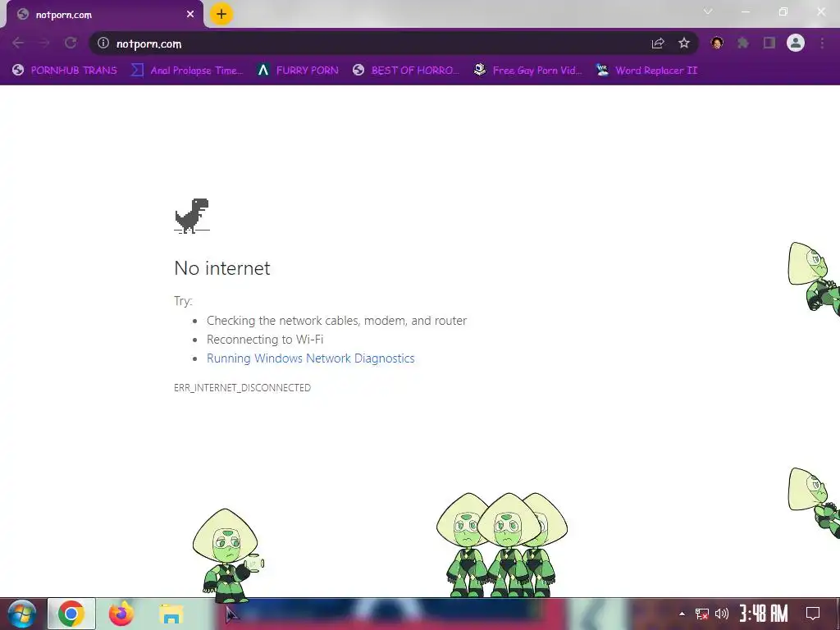Open Chrome's three-dot menu
This screenshot has height=630, width=840.
[x=822, y=43]
